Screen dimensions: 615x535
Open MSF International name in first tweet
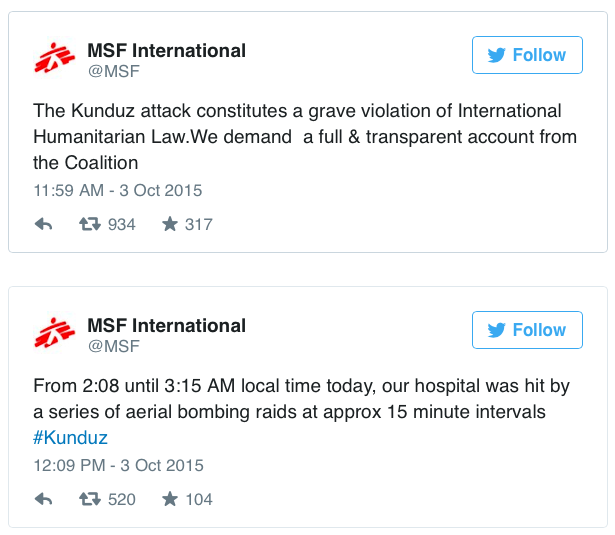pos(166,51)
